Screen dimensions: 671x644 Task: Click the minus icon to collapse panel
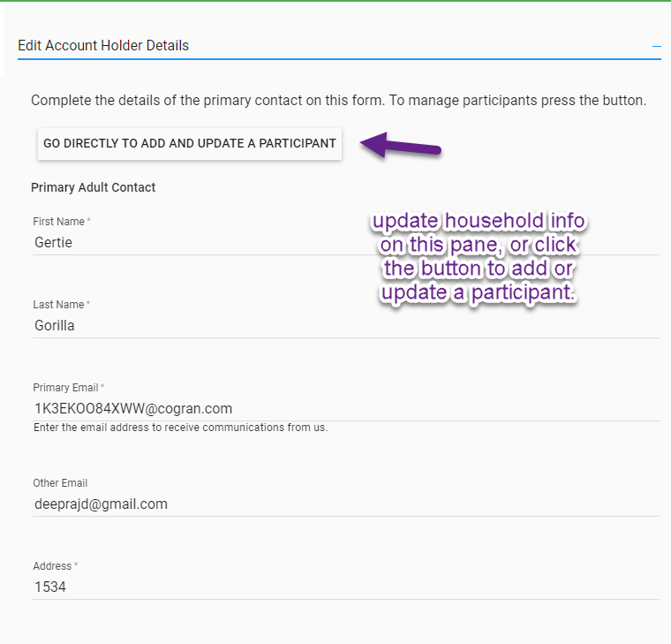click(x=656, y=45)
